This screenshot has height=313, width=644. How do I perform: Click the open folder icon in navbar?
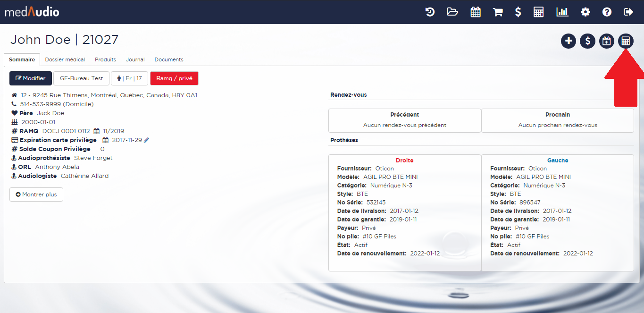452,12
